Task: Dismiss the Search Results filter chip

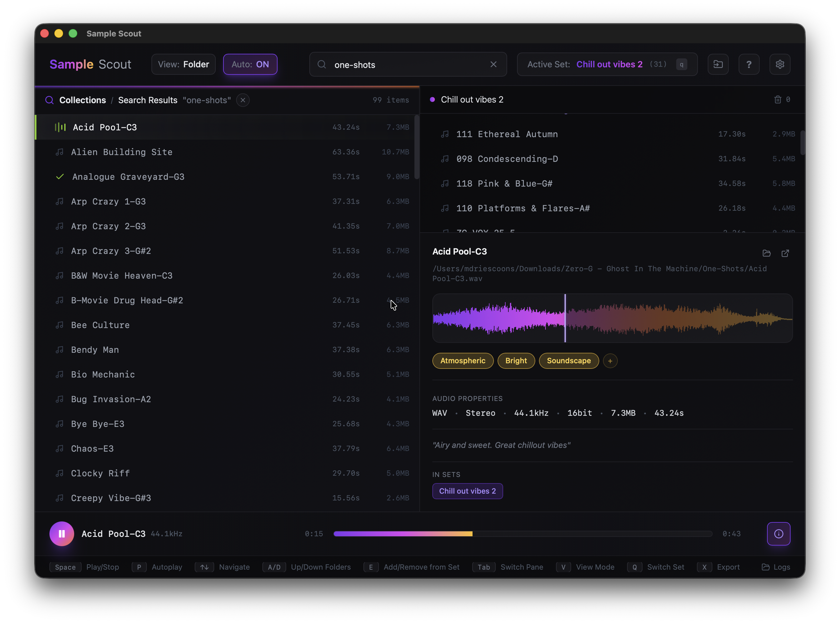Action: (x=243, y=100)
